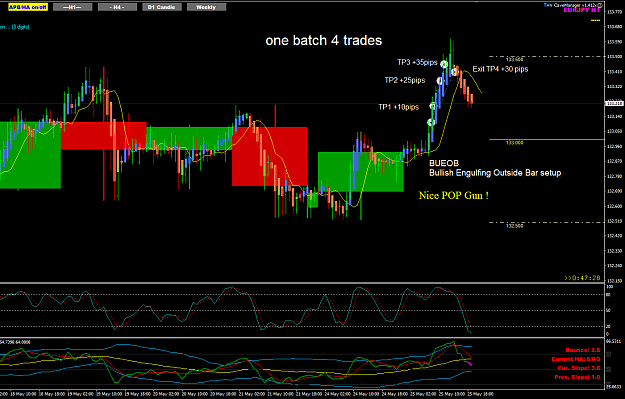Select the dashed 133.500 horizontal level line
This screenshot has width=625, height=399.
pyautogui.click(x=546, y=57)
